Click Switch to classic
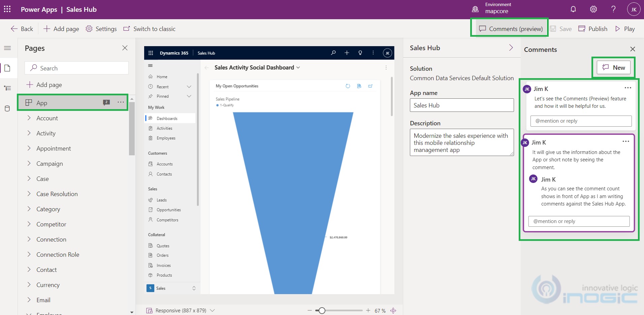This screenshot has height=315, width=644. click(x=149, y=29)
